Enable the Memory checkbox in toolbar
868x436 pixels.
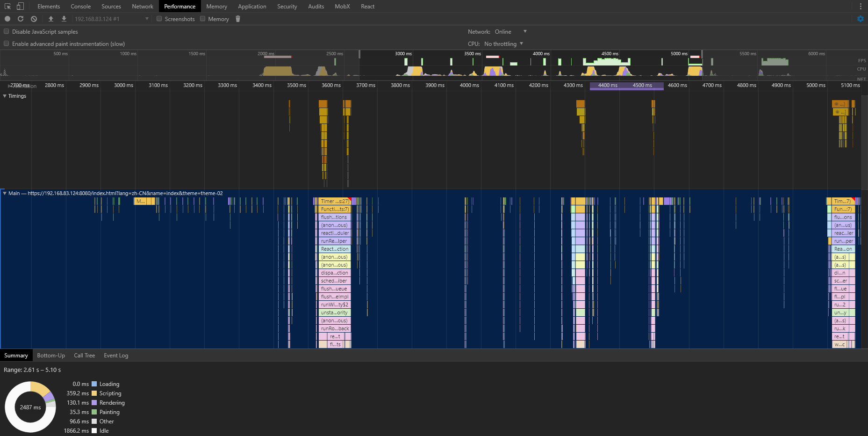[203, 19]
